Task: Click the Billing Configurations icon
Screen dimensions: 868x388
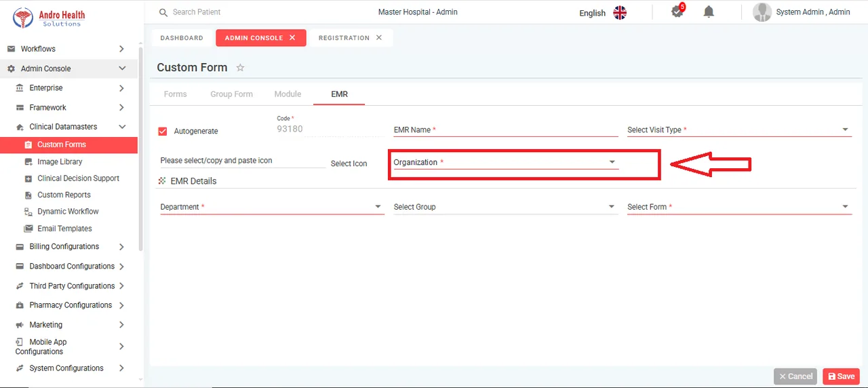Action: (x=20, y=247)
